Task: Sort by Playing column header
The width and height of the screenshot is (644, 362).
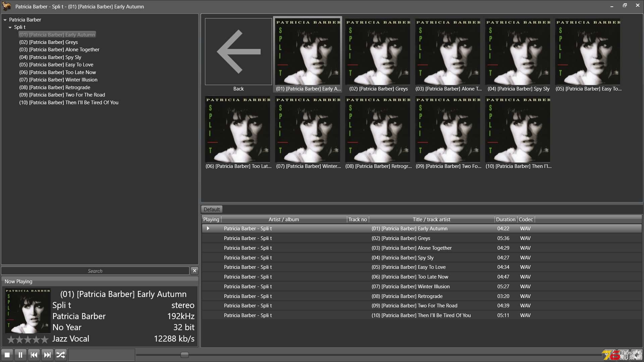Action: click(211, 220)
